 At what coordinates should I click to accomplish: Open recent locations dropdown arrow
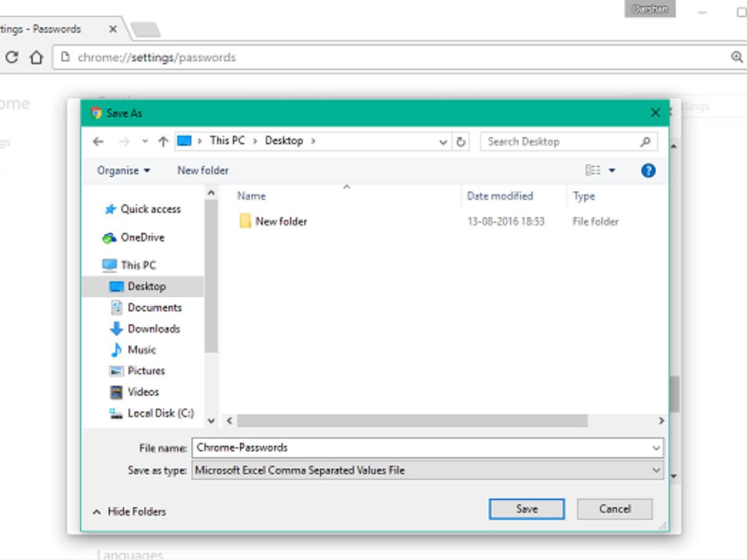click(x=145, y=142)
